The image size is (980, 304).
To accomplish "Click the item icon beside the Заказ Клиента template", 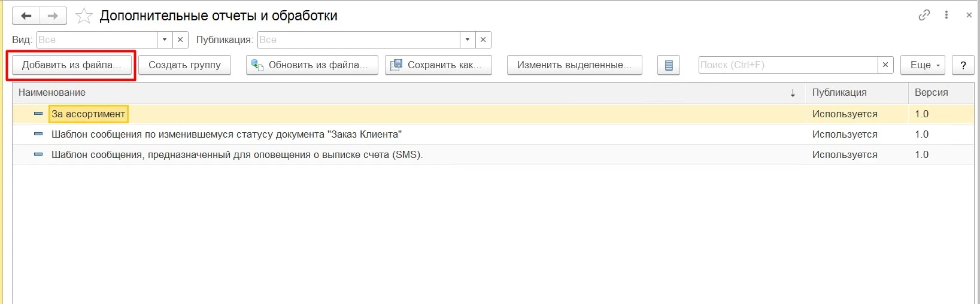I will click(x=38, y=134).
